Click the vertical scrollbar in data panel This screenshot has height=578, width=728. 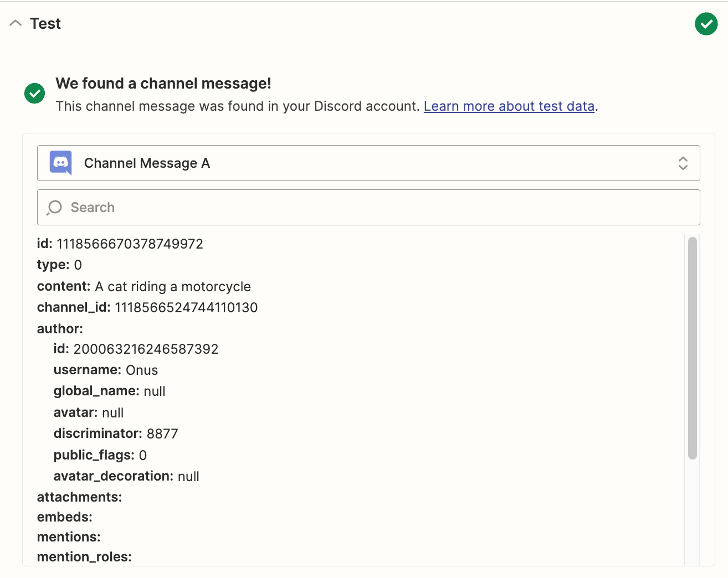692,348
